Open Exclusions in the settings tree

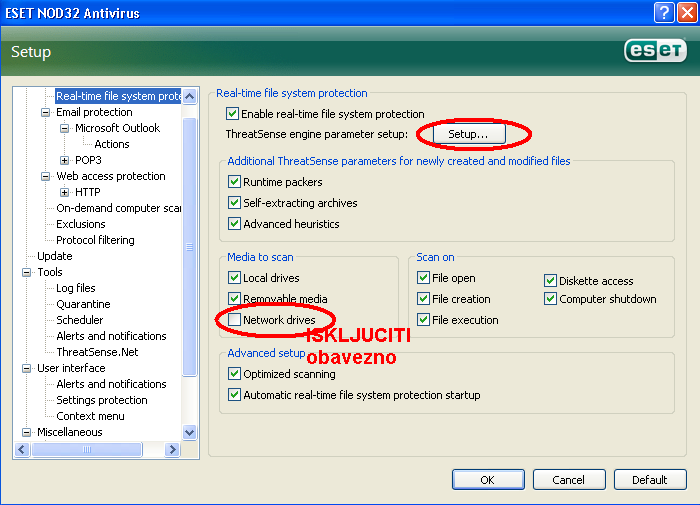[81, 224]
